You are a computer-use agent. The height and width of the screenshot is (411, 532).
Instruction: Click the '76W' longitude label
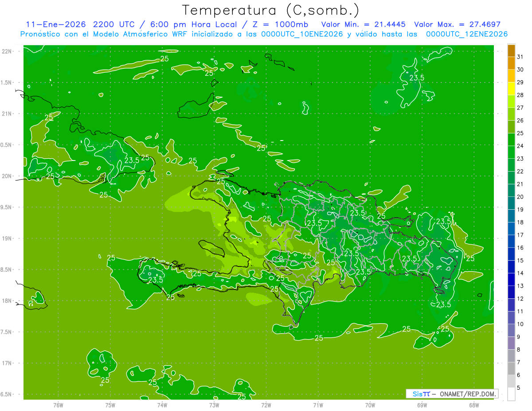58,406
